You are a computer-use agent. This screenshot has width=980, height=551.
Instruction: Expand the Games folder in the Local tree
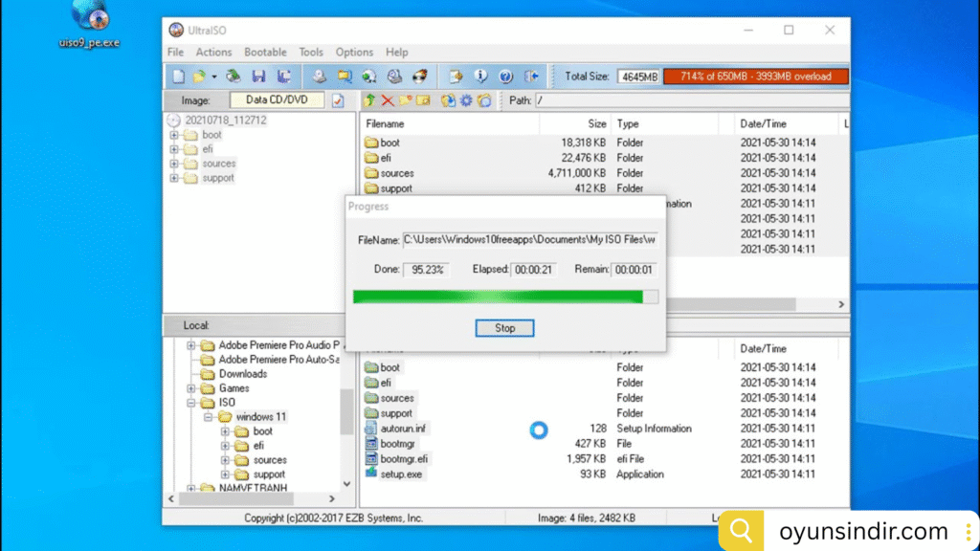[x=191, y=388]
